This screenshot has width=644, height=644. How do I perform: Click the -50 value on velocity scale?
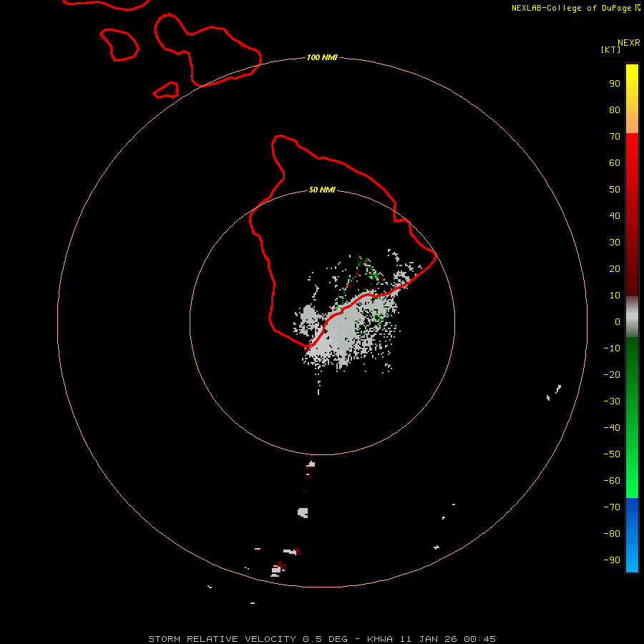(x=612, y=454)
